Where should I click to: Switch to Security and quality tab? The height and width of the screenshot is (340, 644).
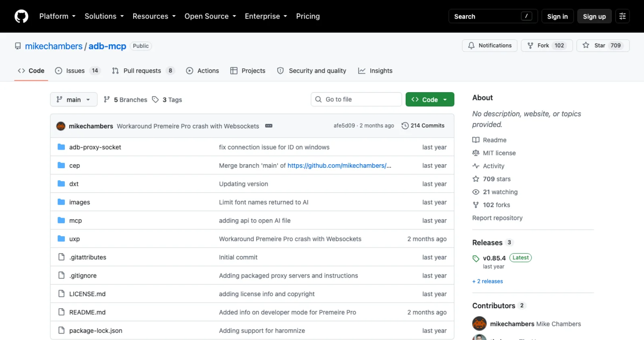click(x=312, y=71)
